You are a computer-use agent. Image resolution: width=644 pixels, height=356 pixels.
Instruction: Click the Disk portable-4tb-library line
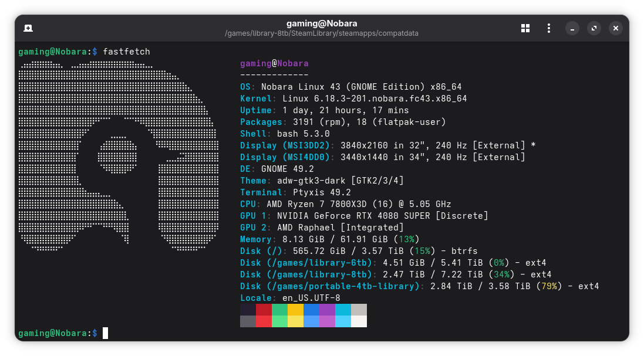tap(420, 286)
